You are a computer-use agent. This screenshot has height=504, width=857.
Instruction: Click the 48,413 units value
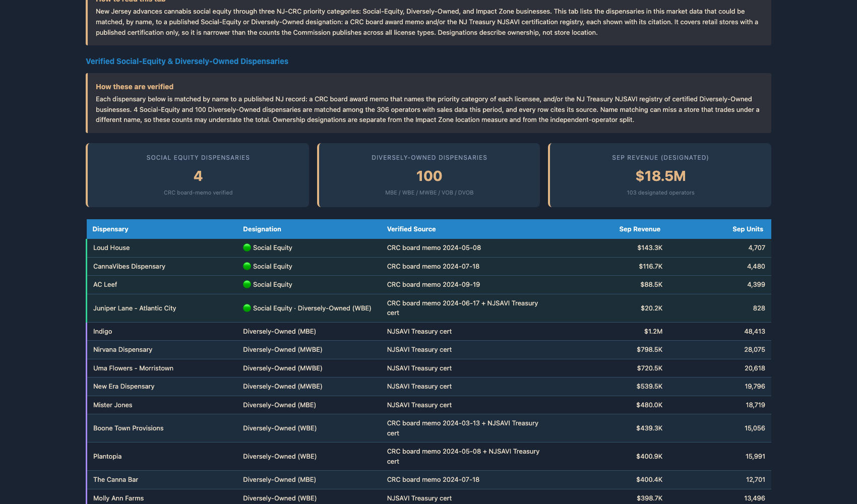coord(755,331)
